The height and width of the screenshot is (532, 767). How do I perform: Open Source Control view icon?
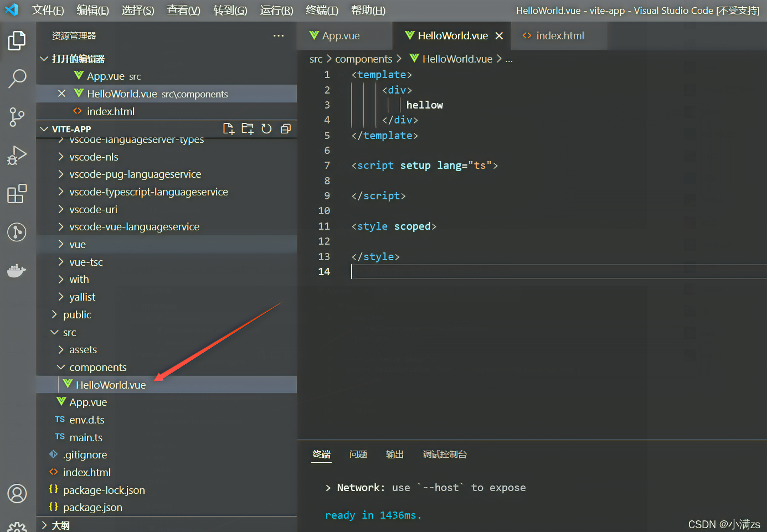coord(17,117)
